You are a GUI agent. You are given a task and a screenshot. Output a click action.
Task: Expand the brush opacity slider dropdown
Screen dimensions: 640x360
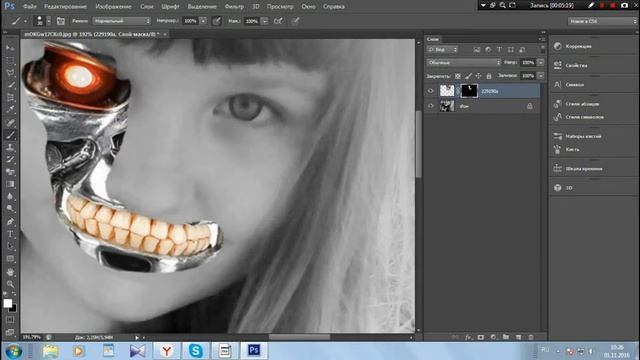point(203,21)
